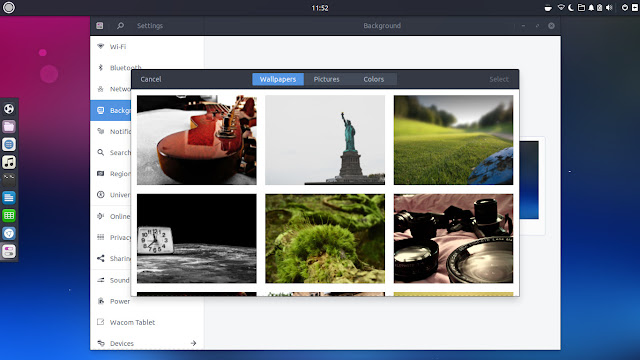Click the Online Accounts icon in sidebar
The height and width of the screenshot is (360, 640).
tap(100, 216)
